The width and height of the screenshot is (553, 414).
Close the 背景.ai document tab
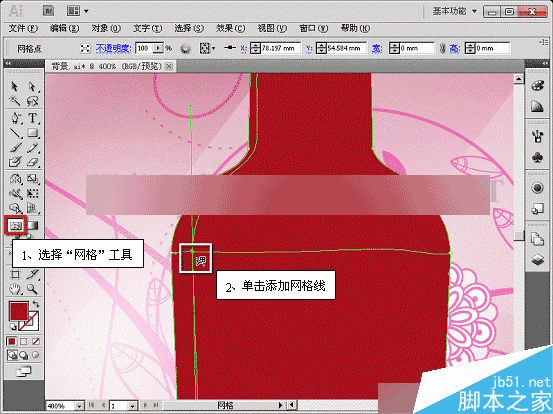pos(169,66)
